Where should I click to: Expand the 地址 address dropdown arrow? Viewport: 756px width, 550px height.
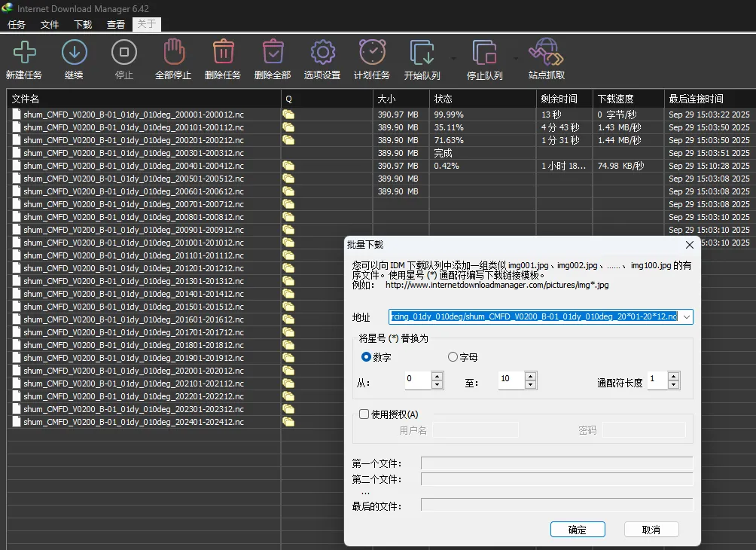[685, 317]
